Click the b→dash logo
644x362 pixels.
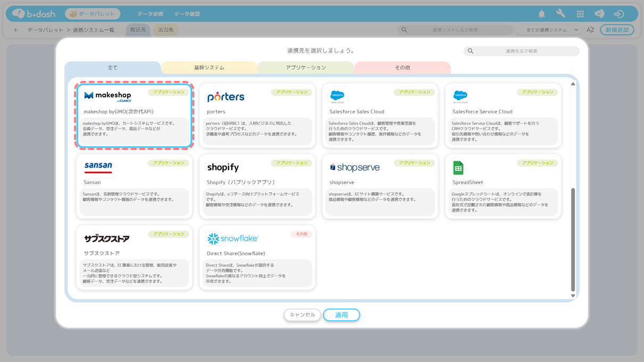click(x=33, y=14)
